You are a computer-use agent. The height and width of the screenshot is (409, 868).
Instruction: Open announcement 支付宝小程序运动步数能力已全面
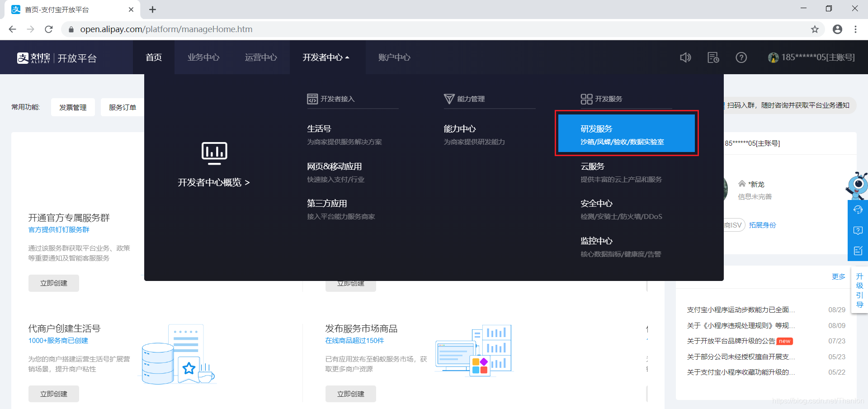tap(741, 310)
